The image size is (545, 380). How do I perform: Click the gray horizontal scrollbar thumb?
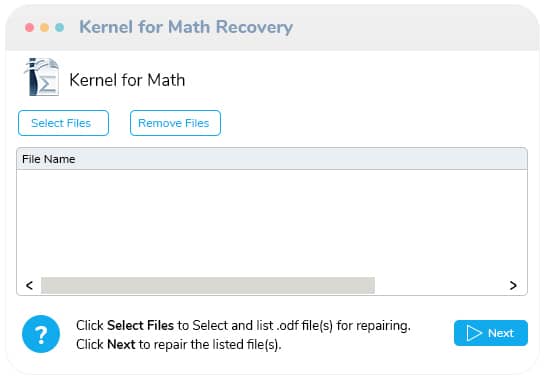coord(208,285)
